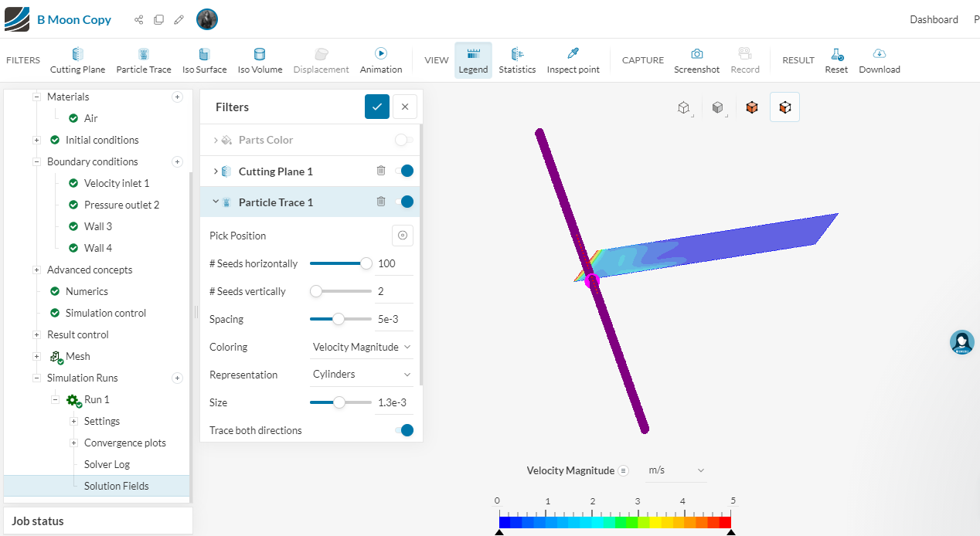Add an Iso Surface filter
This screenshot has height=536, width=980.
click(x=204, y=60)
